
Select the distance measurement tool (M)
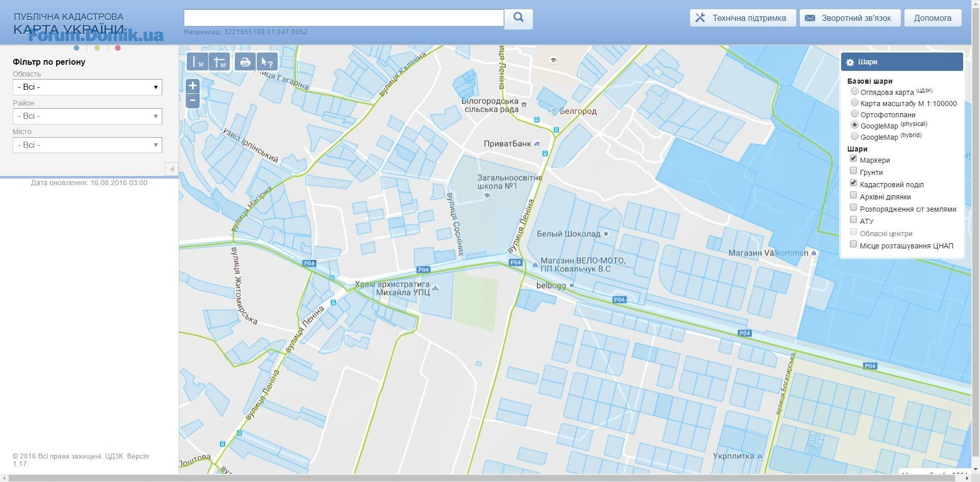(197, 62)
